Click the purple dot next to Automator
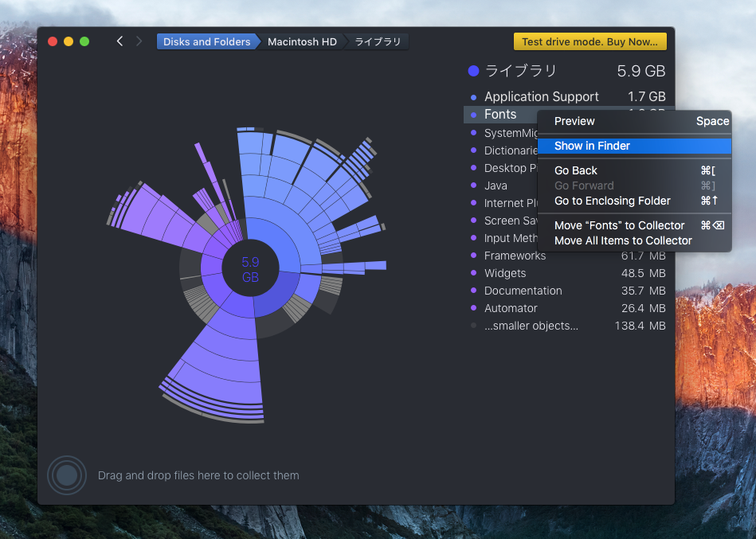Screen dimensions: 756x539 pyautogui.click(x=473, y=308)
